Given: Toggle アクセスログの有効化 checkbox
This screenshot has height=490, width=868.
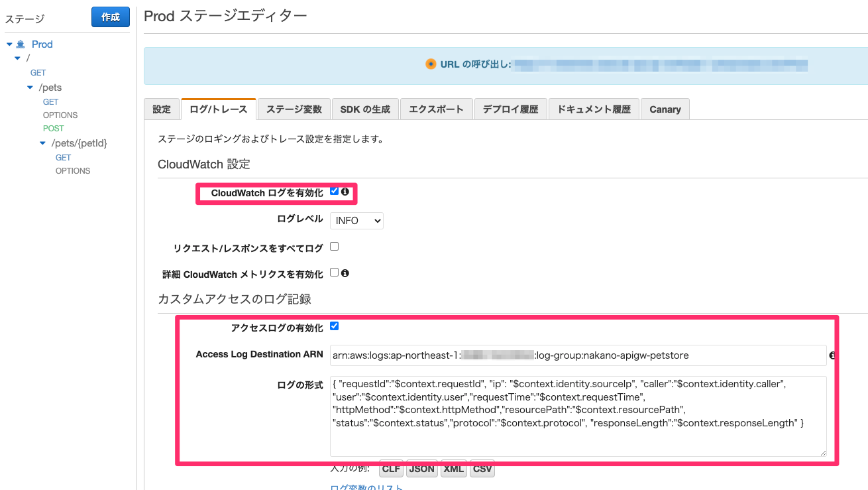Looking at the screenshot, I should [x=334, y=326].
